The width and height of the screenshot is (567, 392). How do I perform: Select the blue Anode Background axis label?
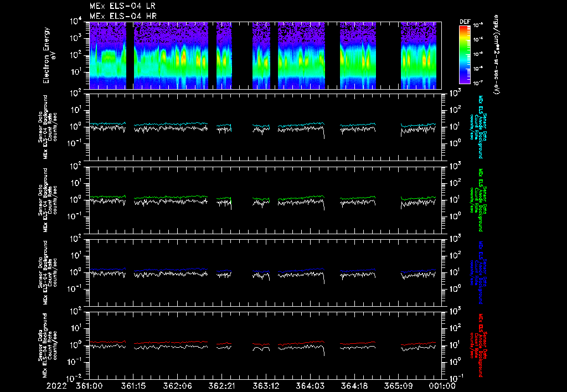[478, 272]
